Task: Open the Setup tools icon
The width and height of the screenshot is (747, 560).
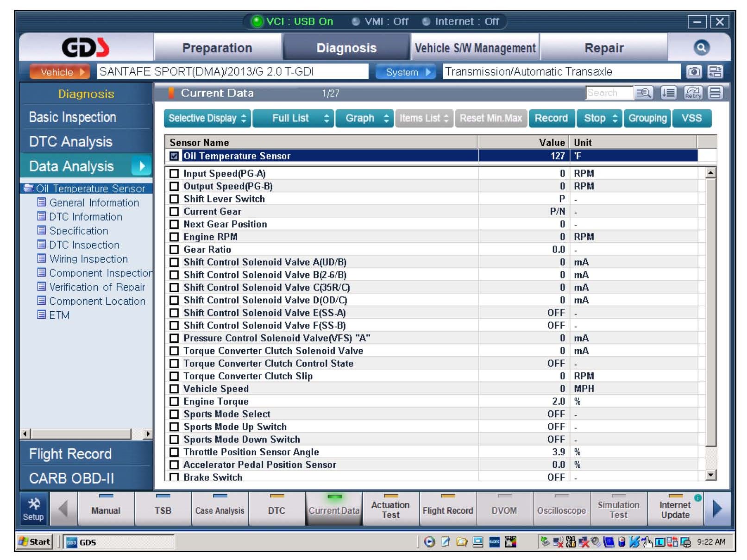Action: tap(34, 509)
